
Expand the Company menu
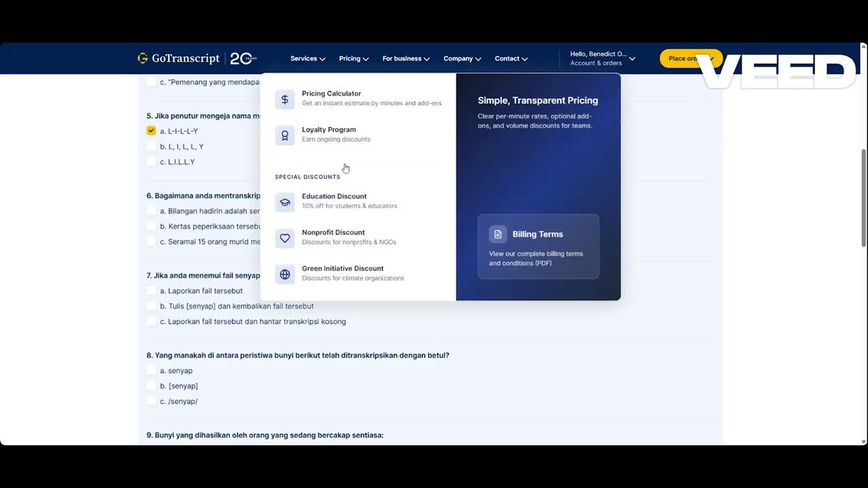(462, 59)
